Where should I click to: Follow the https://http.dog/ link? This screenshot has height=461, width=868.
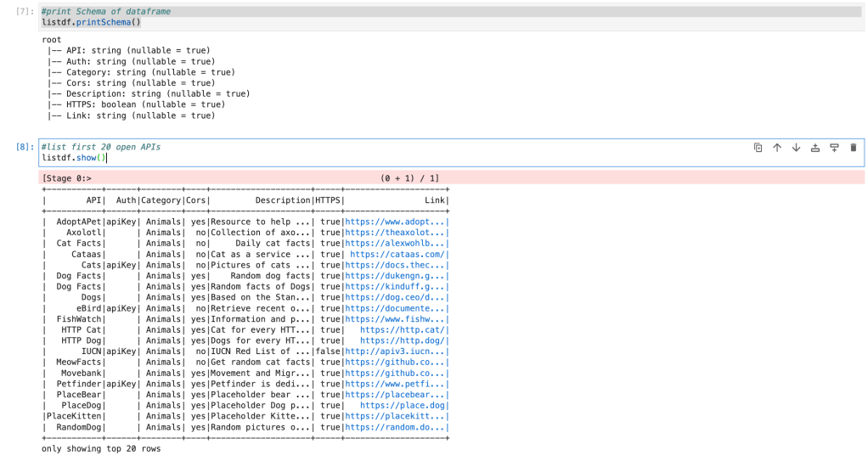tap(402, 340)
